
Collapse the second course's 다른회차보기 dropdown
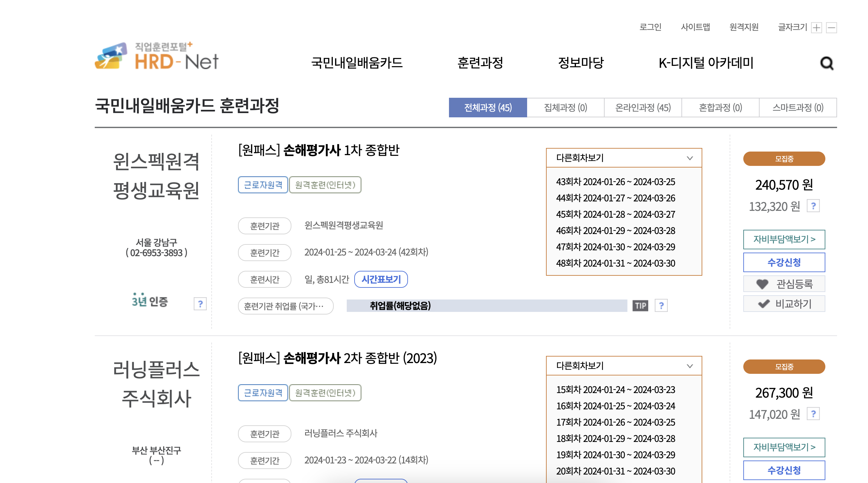click(690, 366)
